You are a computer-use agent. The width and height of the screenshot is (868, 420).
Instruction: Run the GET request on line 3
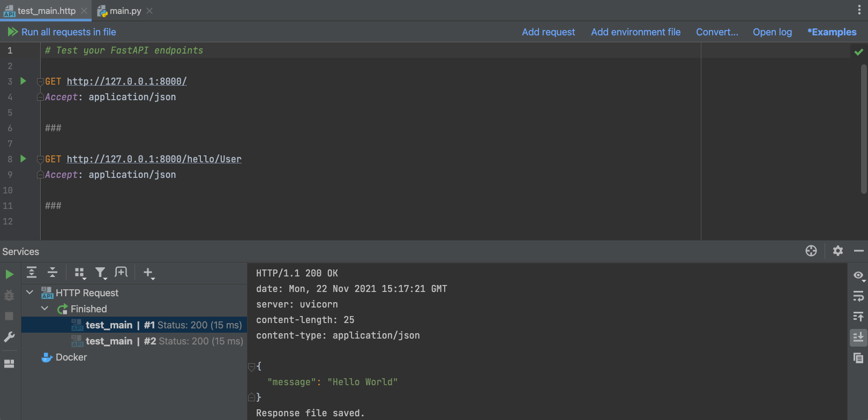23,81
